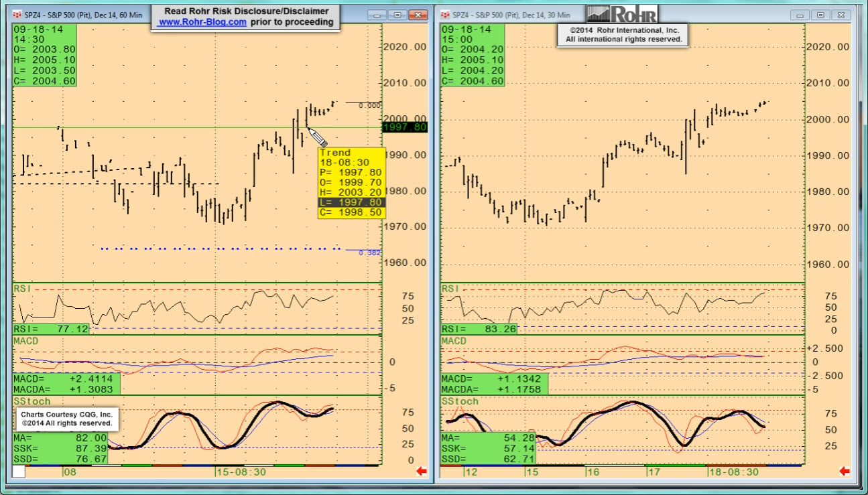868x495 pixels.
Task: Select the MACD label in the 30 Min chart
Action: pos(454,341)
